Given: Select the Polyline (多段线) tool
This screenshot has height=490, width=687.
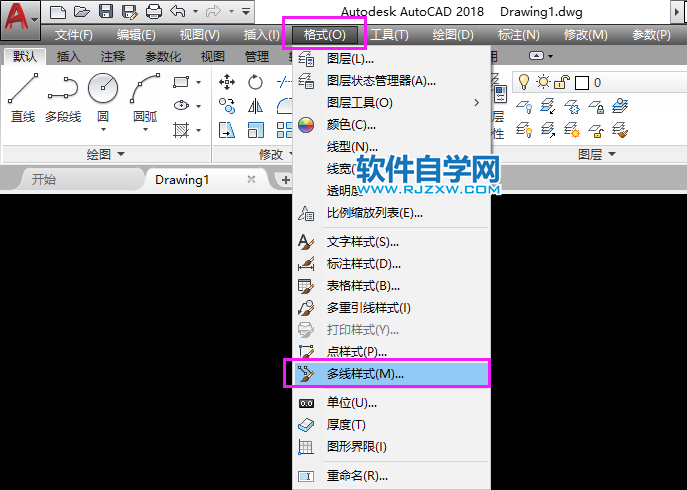Looking at the screenshot, I should [62, 98].
